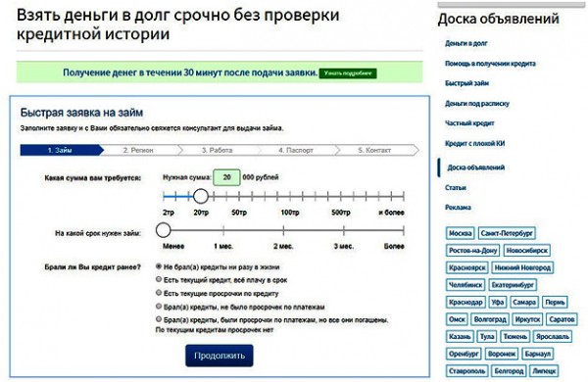Select the Новосибирск city tag
This screenshot has height=382, width=588.
coord(527,250)
